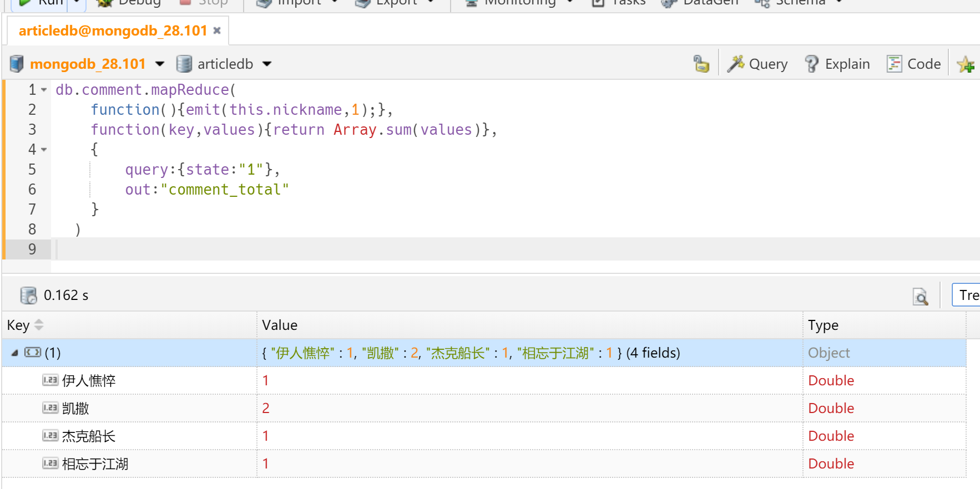The height and width of the screenshot is (489, 980).
Task: Click the add-to-favorites star icon
Action: click(x=965, y=64)
